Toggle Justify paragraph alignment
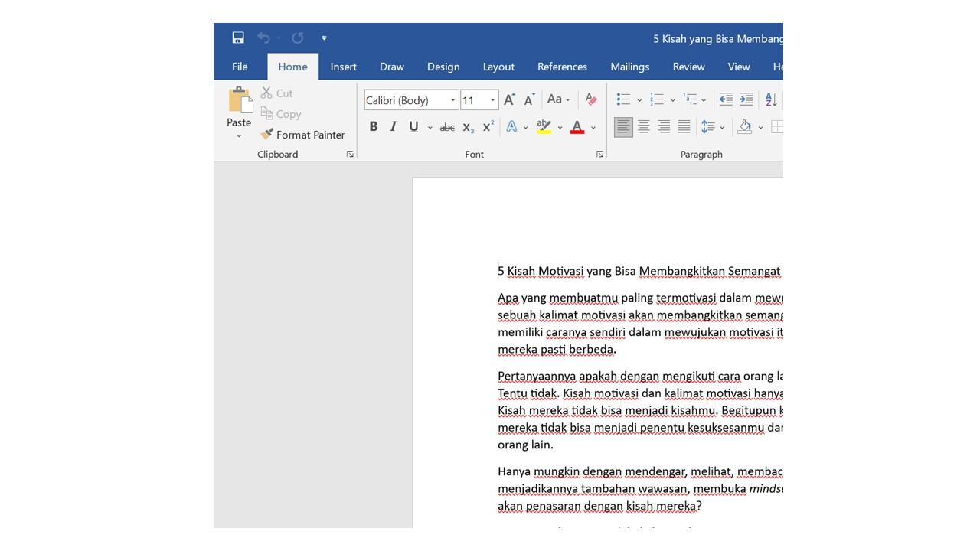This screenshot has height=551, width=980. 684,127
